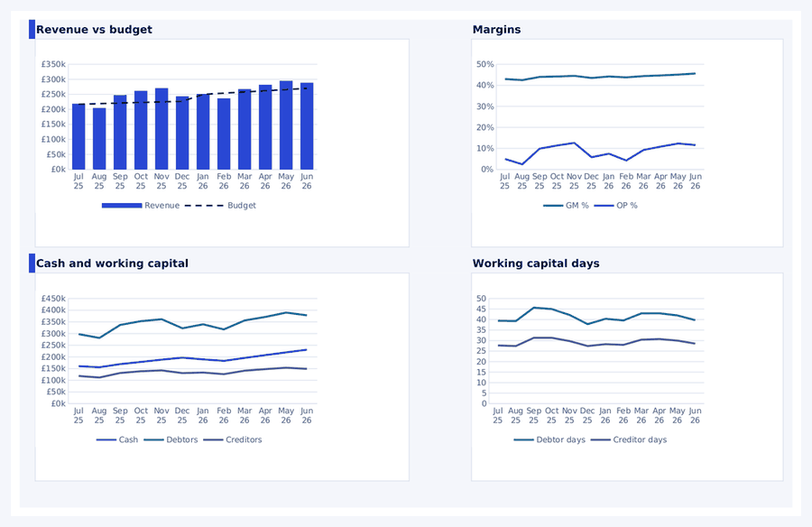The width and height of the screenshot is (812, 527).
Task: Click the Mar 26 revenue bar
Action: [245, 129]
